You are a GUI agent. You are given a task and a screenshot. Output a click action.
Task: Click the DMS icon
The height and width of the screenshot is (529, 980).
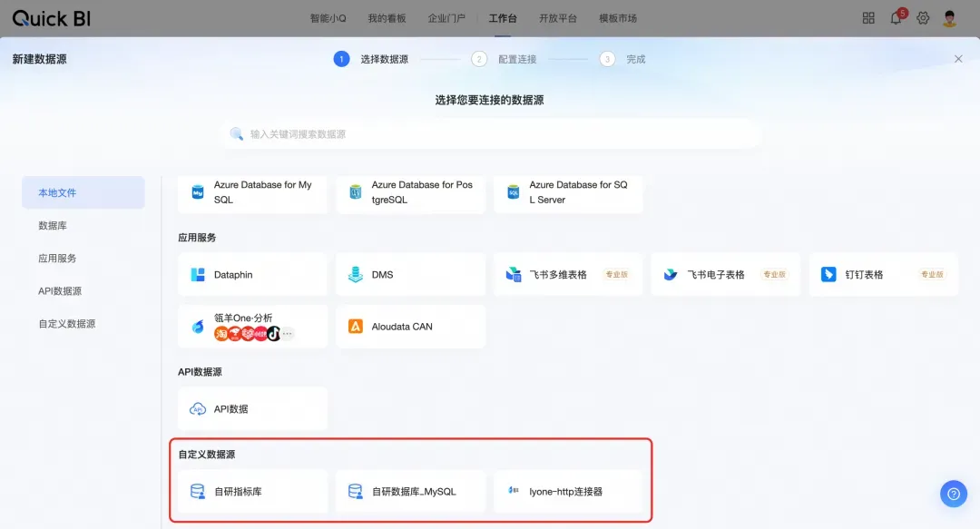pyautogui.click(x=355, y=275)
